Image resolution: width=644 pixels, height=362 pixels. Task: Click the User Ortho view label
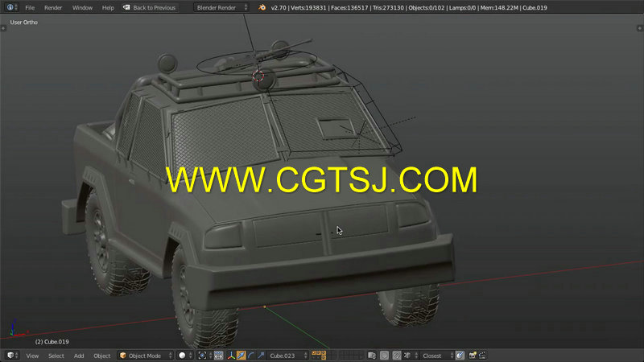(24, 23)
